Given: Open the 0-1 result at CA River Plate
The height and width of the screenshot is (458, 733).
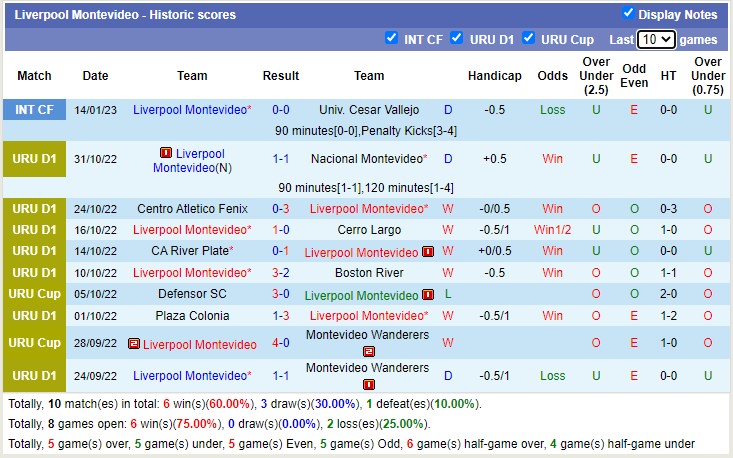Looking at the screenshot, I should [x=280, y=251].
